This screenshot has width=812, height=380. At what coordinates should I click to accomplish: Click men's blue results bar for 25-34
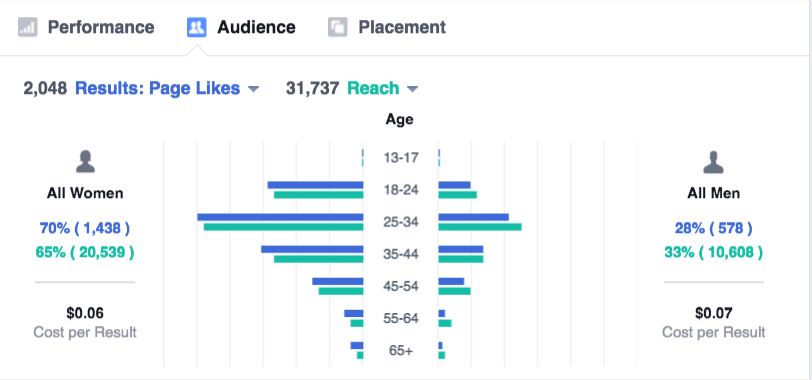tap(473, 217)
